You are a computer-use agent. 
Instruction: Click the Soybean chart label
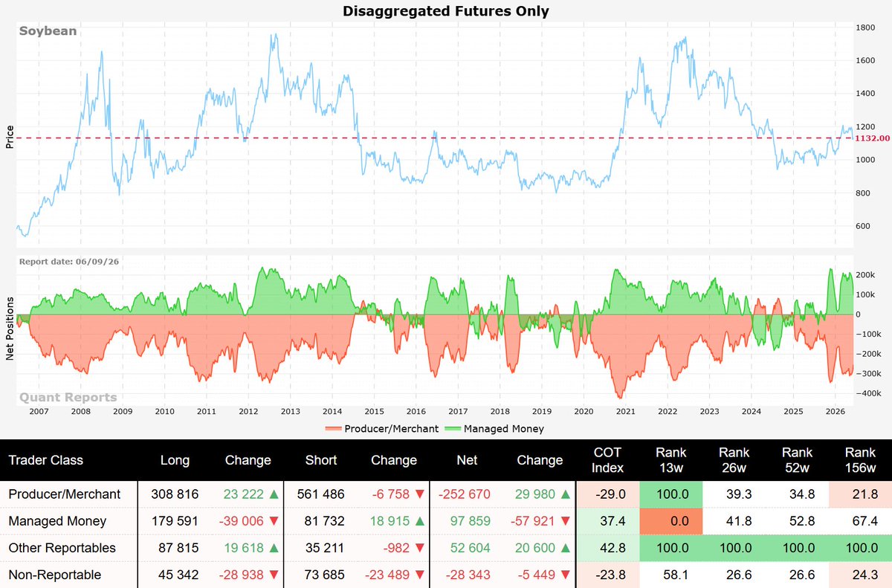pyautogui.click(x=48, y=31)
